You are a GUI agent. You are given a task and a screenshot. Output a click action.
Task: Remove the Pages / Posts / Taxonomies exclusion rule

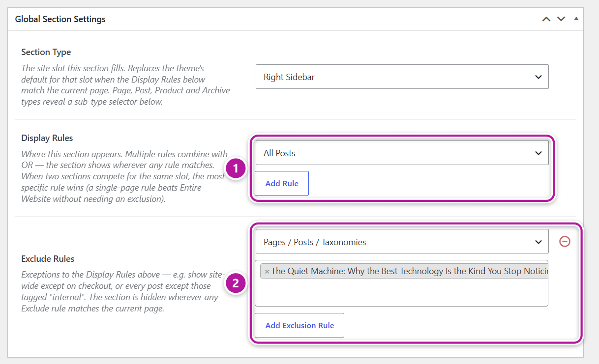click(x=565, y=242)
